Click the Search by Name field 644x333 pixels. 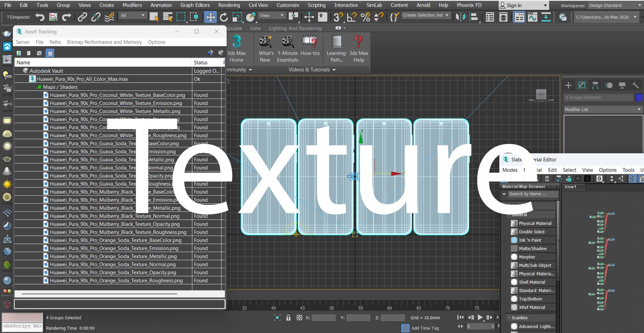pos(533,194)
